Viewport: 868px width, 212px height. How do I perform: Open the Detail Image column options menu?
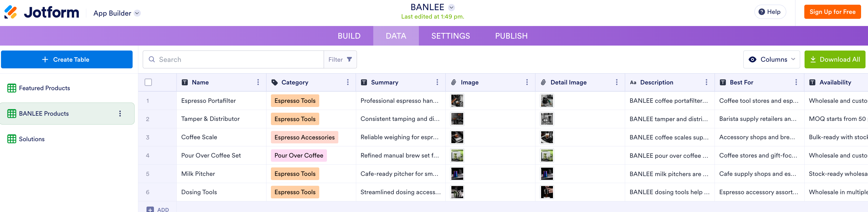pyautogui.click(x=617, y=82)
